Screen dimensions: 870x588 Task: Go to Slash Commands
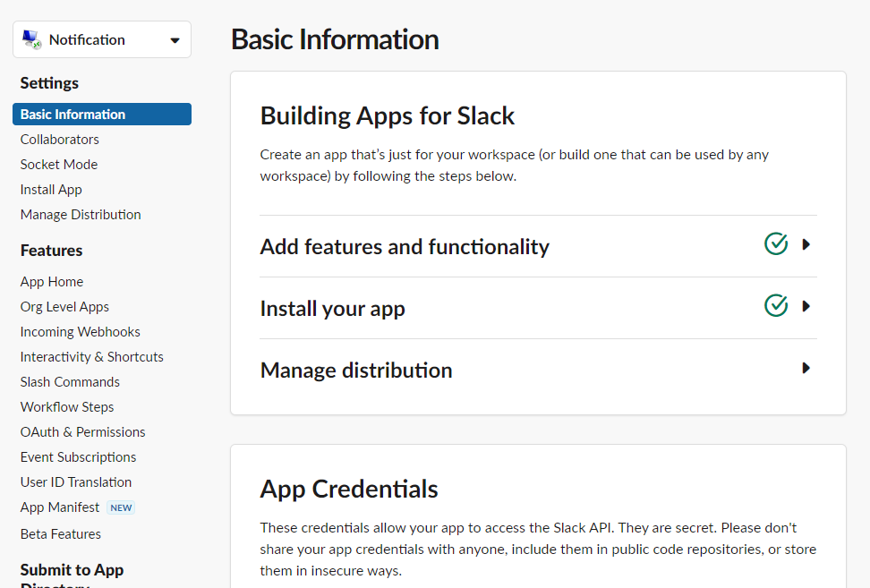70,381
